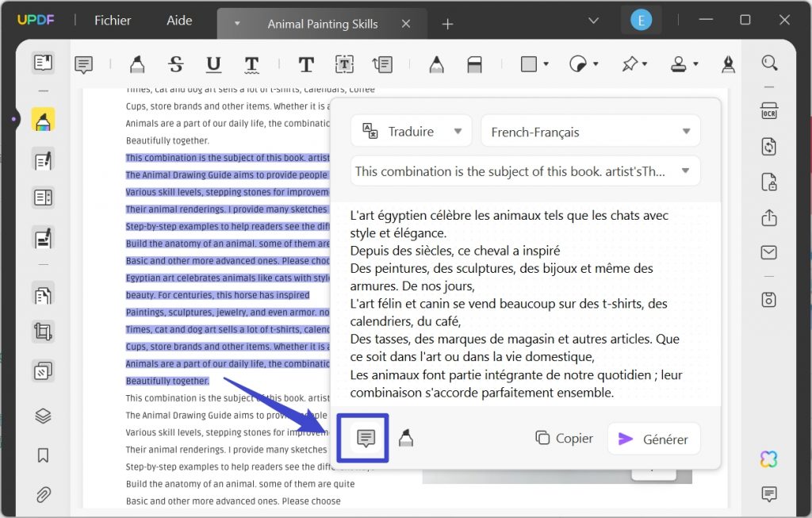This screenshot has width=812, height=518.
Task: Select the pin attachment tool icon
Action: (629, 64)
